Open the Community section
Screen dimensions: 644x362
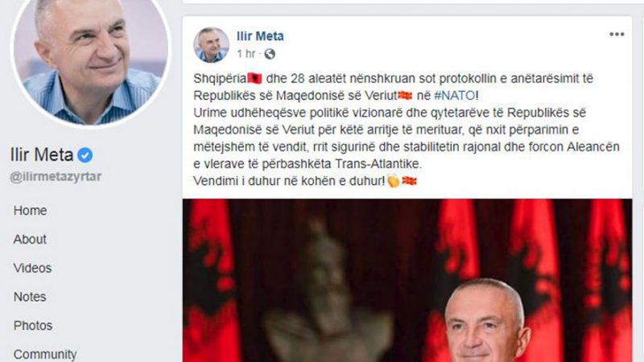click(45, 354)
